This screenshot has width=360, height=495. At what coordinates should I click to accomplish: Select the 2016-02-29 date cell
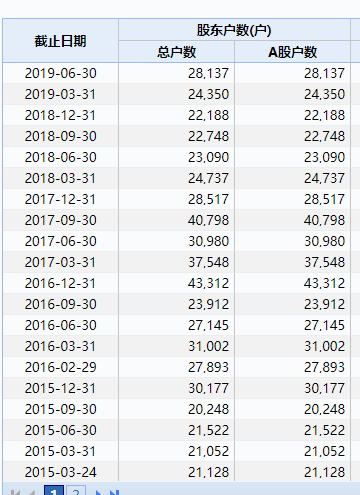coord(60,367)
